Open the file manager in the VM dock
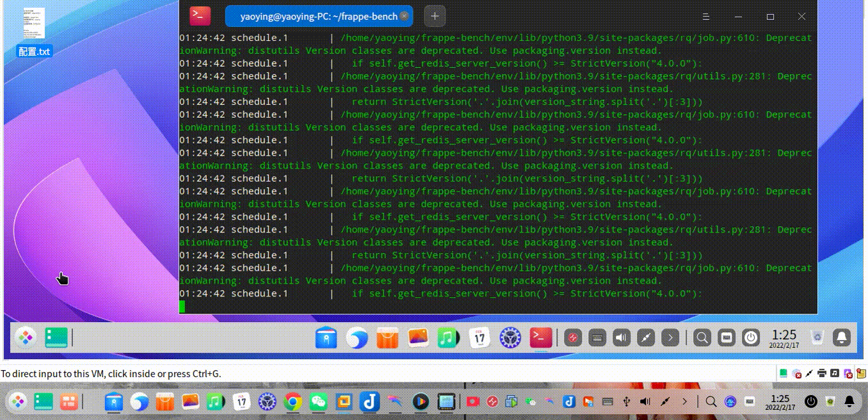The height and width of the screenshot is (420, 868). click(326, 337)
